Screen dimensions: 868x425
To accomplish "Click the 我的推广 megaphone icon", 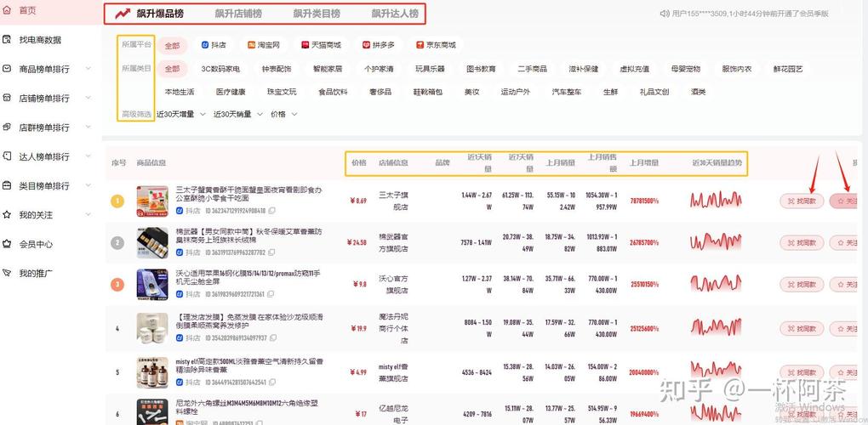I will [7, 273].
